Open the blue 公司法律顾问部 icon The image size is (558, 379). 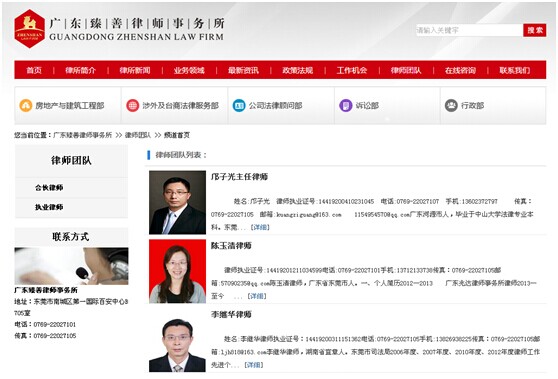(x=239, y=105)
